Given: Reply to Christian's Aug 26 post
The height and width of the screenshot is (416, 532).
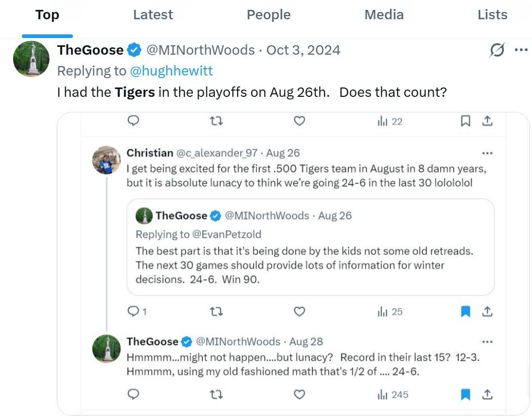Looking at the screenshot, I should coord(134,311).
